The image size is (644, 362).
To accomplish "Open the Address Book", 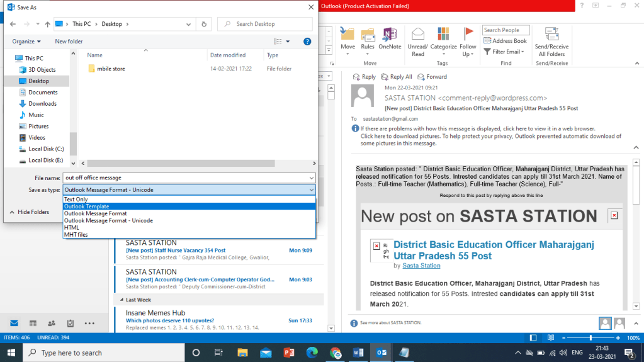I will click(x=506, y=41).
